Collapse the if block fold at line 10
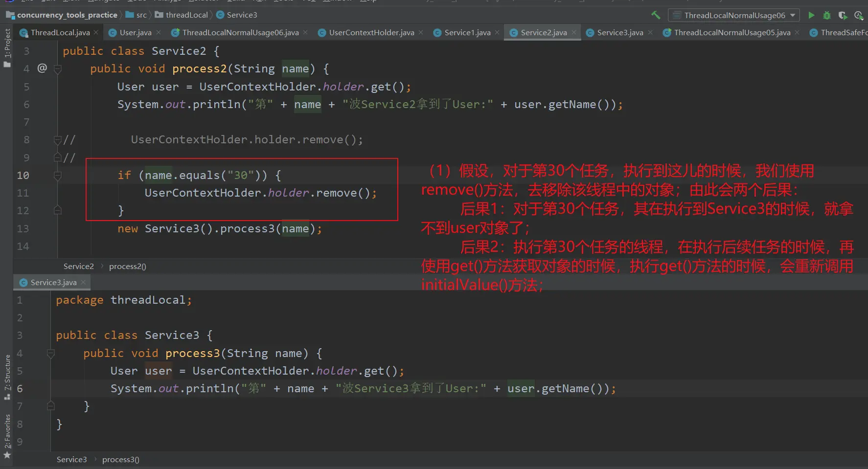 click(x=57, y=175)
